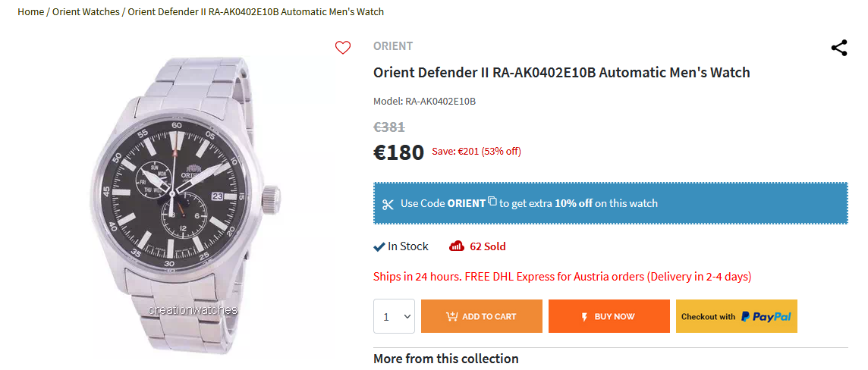Go to Home breadcrumb
Viewport: 868px width, 370px height.
pos(30,11)
